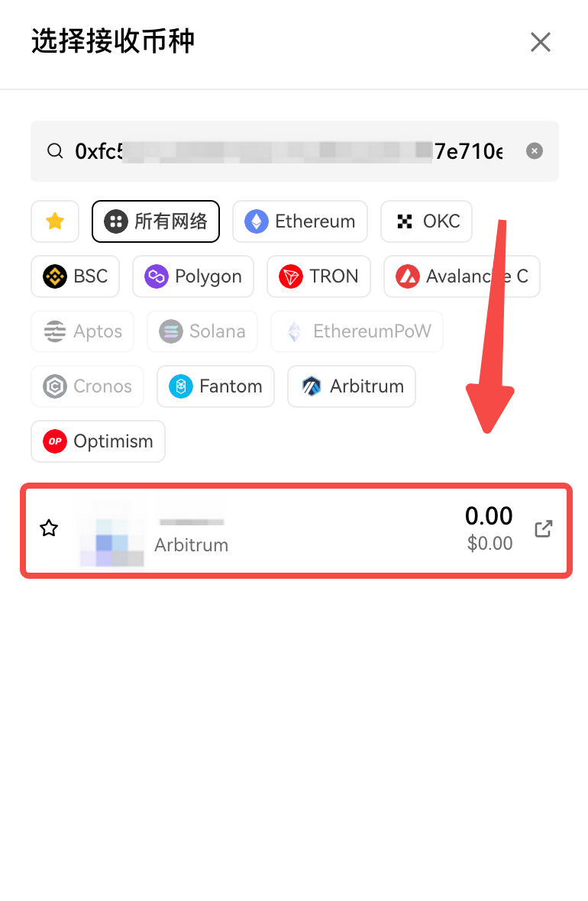Filter by OKC network

pos(426,221)
